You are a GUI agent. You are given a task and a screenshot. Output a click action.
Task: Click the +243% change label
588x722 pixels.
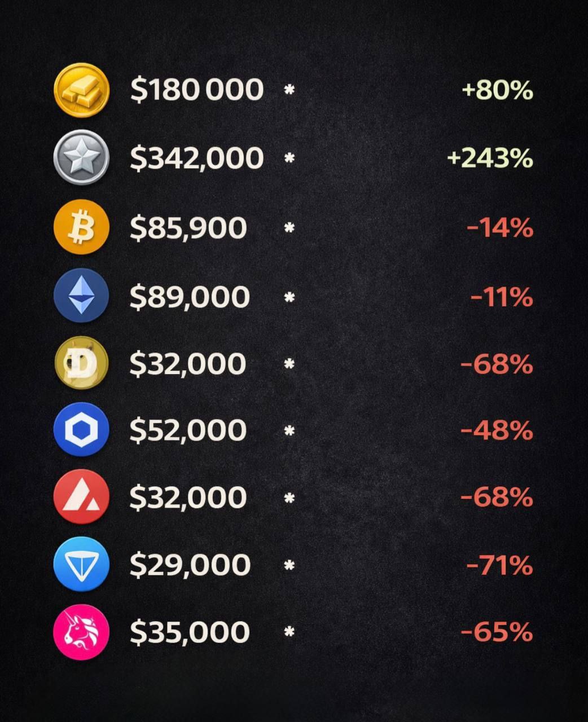coord(490,159)
